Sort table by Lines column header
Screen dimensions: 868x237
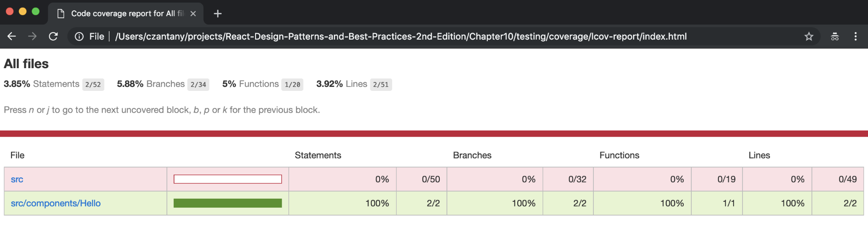[759, 155]
